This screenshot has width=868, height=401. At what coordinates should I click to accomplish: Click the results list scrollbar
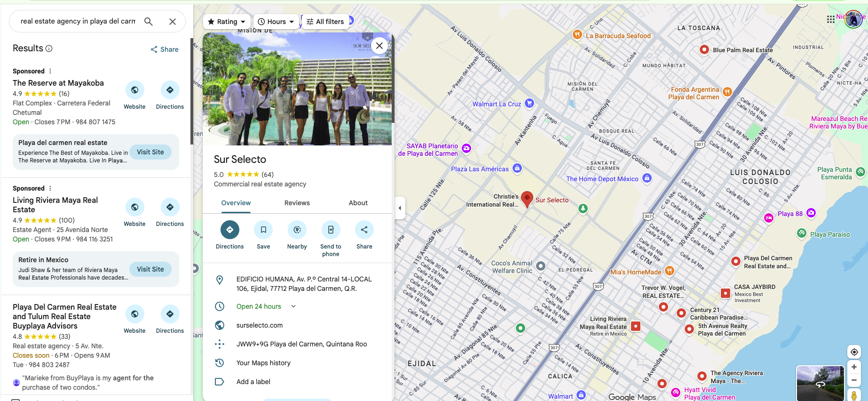[191, 91]
